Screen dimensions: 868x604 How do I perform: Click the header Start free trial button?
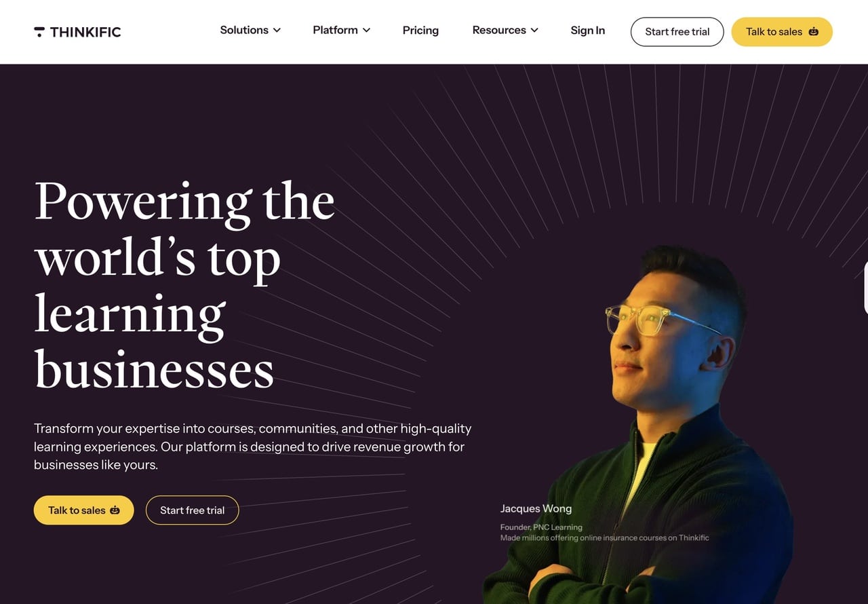tap(677, 31)
